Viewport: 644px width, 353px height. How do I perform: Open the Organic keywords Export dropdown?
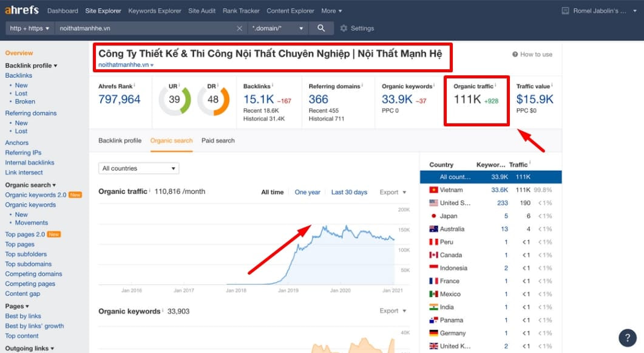tap(393, 310)
